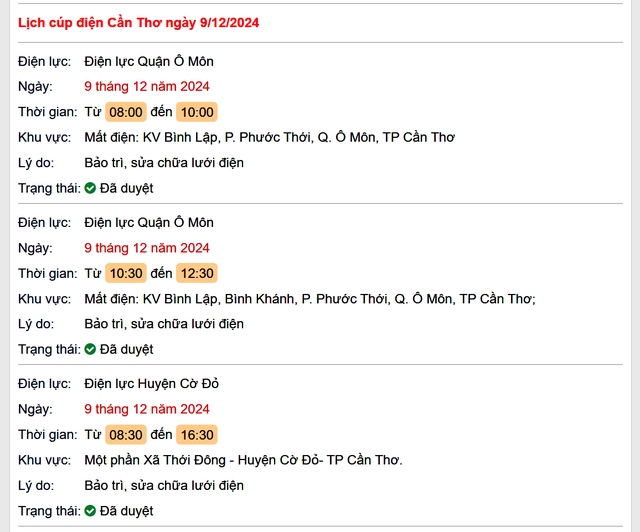640x532 pixels.
Task: Click Điện lực Huyện Cờ Đỏ name
Action: coord(151,384)
